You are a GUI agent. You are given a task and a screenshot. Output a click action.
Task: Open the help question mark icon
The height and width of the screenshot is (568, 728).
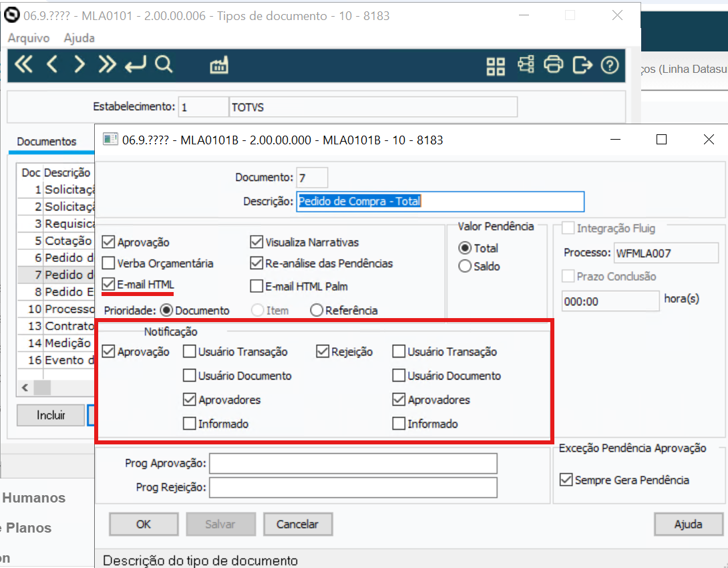[x=610, y=65]
